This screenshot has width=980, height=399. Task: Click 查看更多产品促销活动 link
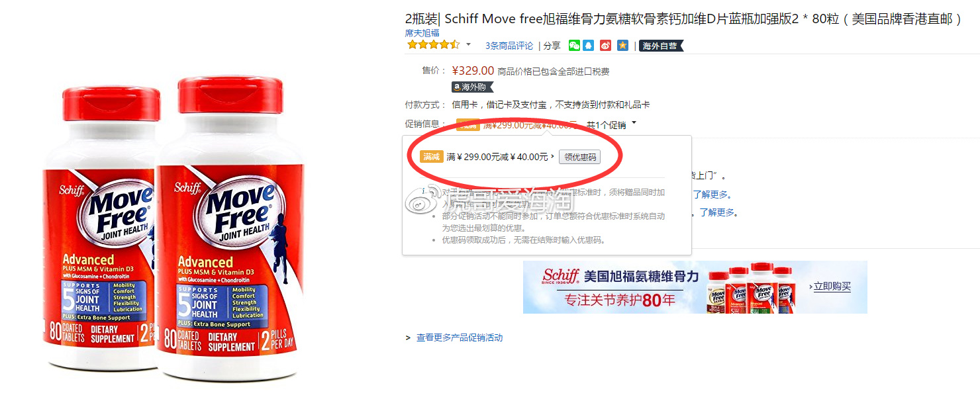(460, 337)
